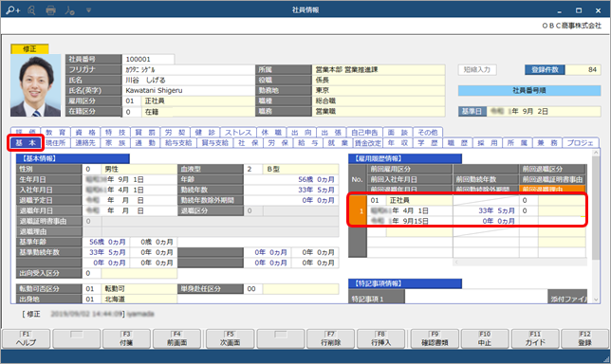Switch to the 現住所 tab
Image resolution: width=611 pixels, height=364 pixels.
[56, 143]
